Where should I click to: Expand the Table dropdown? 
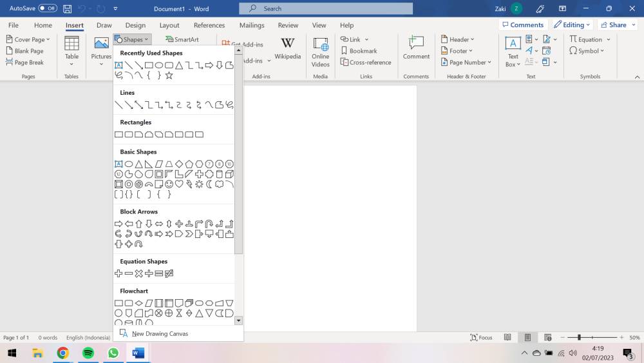point(71,64)
